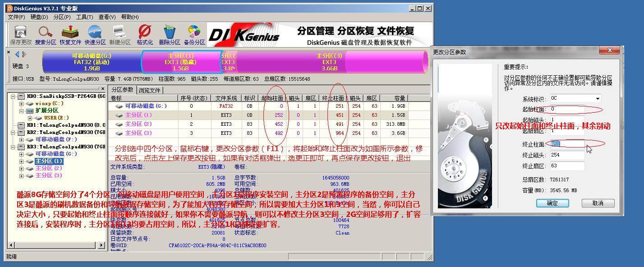
Task: Switch to the 浏览文件 tab
Action: [150, 90]
